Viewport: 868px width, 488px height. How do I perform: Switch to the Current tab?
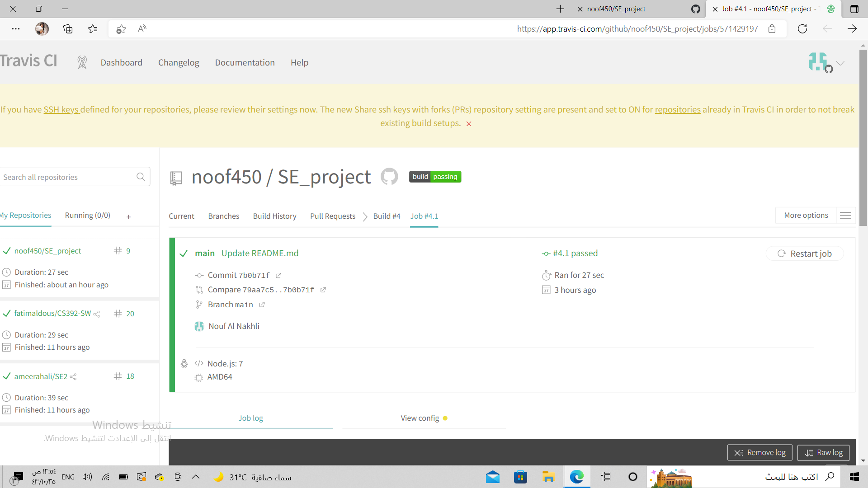pyautogui.click(x=181, y=216)
